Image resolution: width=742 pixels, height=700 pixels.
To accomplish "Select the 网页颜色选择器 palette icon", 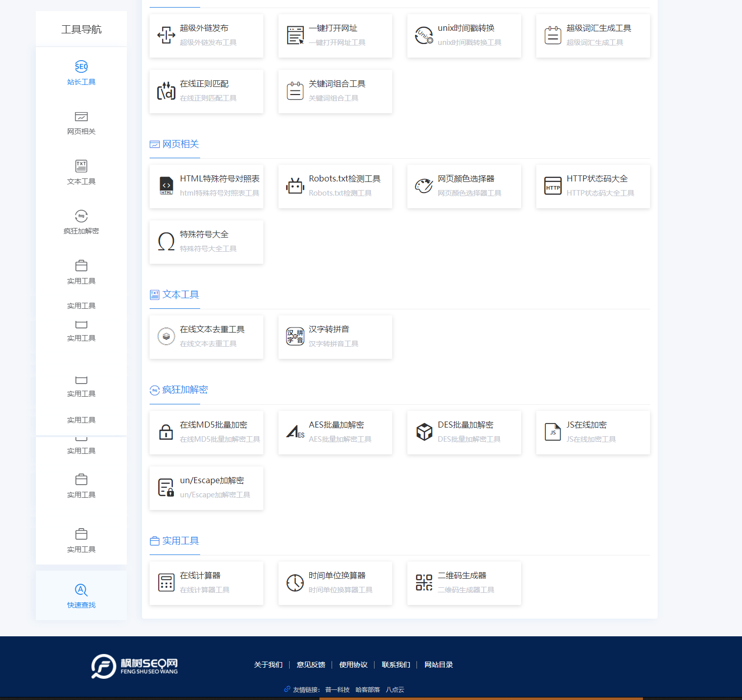I will coord(424,186).
